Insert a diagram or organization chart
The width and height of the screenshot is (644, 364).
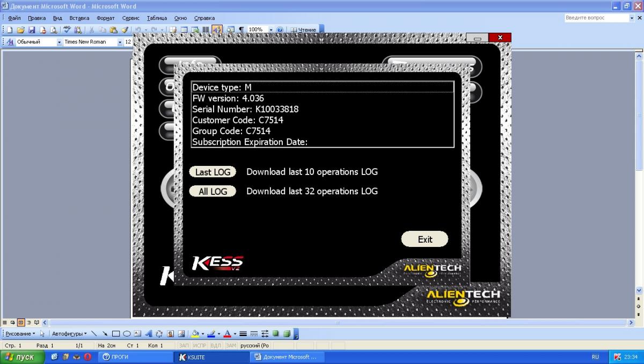coord(159,334)
